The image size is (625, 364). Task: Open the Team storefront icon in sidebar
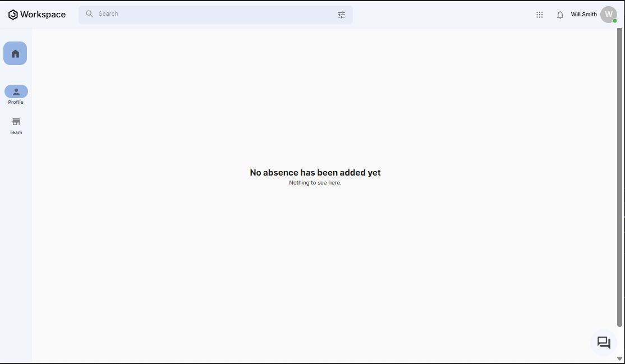[16, 122]
